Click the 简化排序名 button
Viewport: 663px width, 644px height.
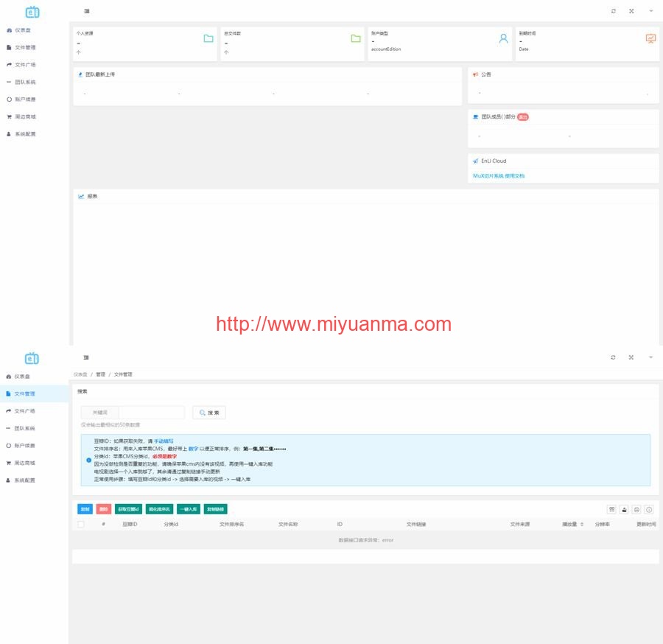[x=159, y=509]
